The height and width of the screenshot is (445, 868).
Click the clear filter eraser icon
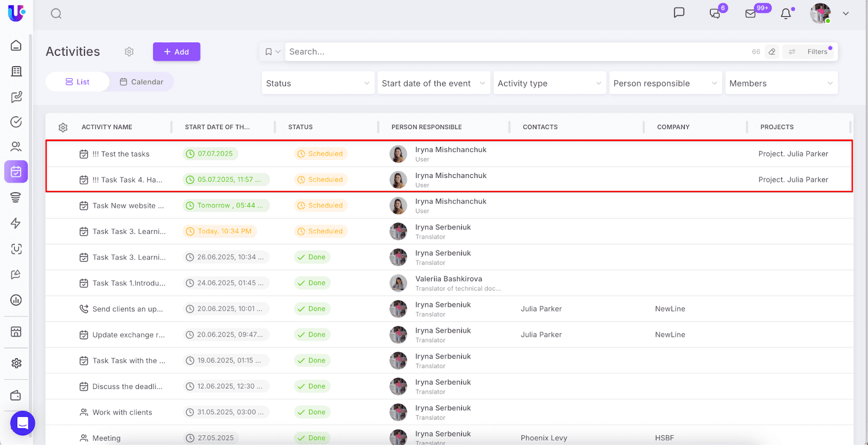click(772, 52)
